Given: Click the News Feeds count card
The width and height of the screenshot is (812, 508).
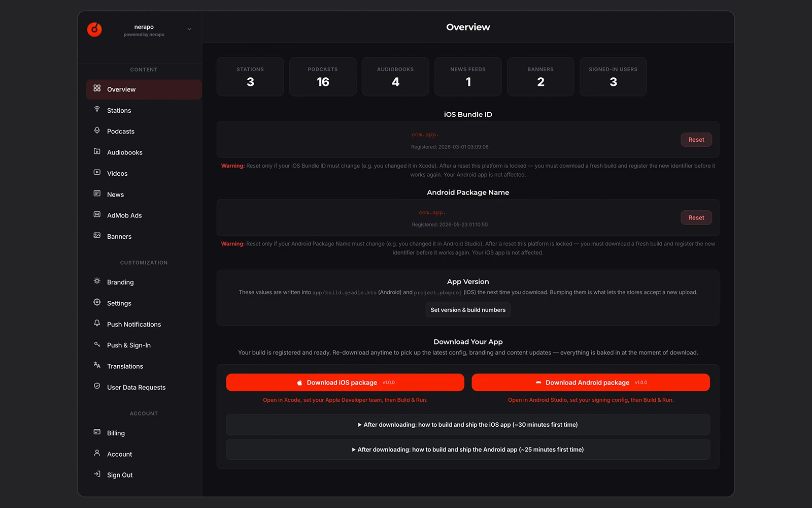Looking at the screenshot, I should pos(468,77).
